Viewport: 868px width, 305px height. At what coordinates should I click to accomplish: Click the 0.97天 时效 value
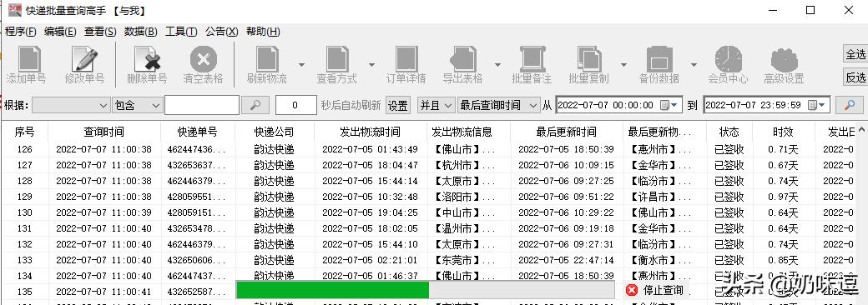coord(783,197)
